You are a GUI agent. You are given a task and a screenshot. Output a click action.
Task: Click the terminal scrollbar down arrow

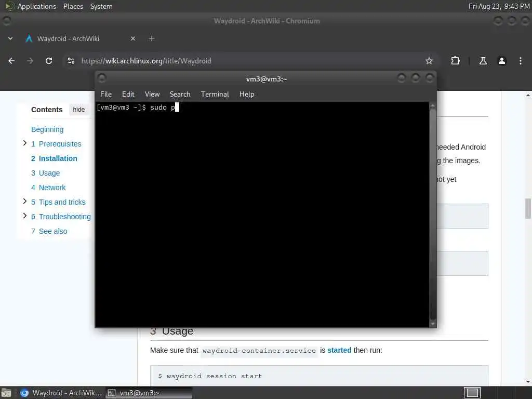(x=433, y=324)
